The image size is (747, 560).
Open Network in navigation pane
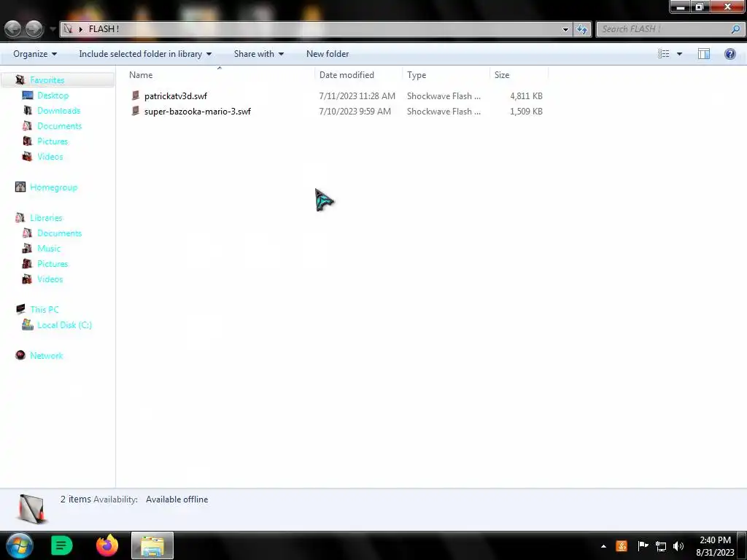click(46, 355)
